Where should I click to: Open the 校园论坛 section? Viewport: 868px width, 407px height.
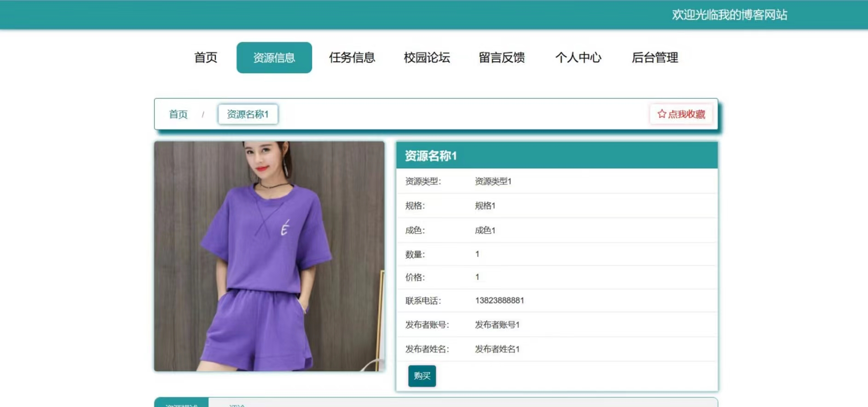(x=427, y=57)
